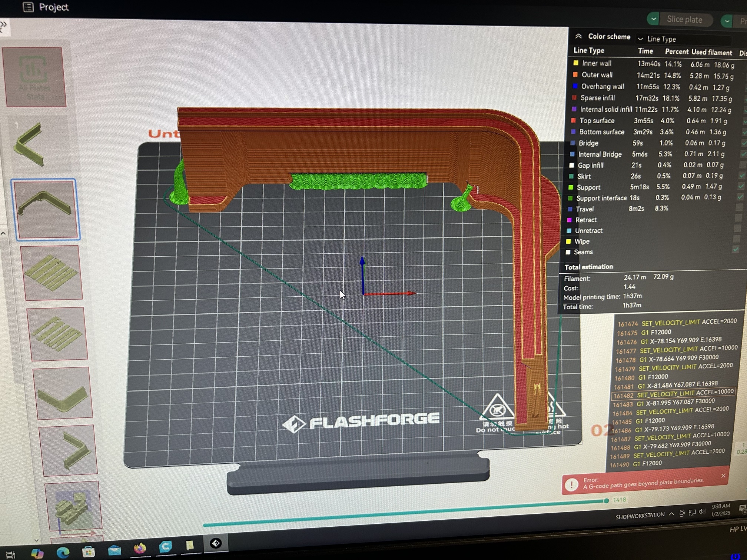Dismiss the G-code path error notification

[x=723, y=476]
